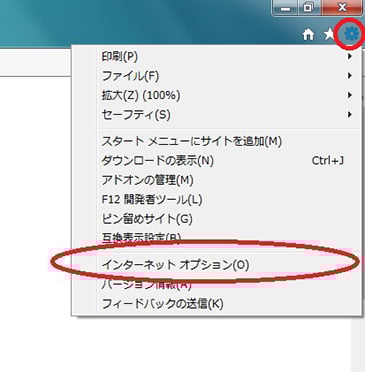The height and width of the screenshot is (372, 365).
Task: Open F12 開発者ツール(L)
Action: click(217, 199)
